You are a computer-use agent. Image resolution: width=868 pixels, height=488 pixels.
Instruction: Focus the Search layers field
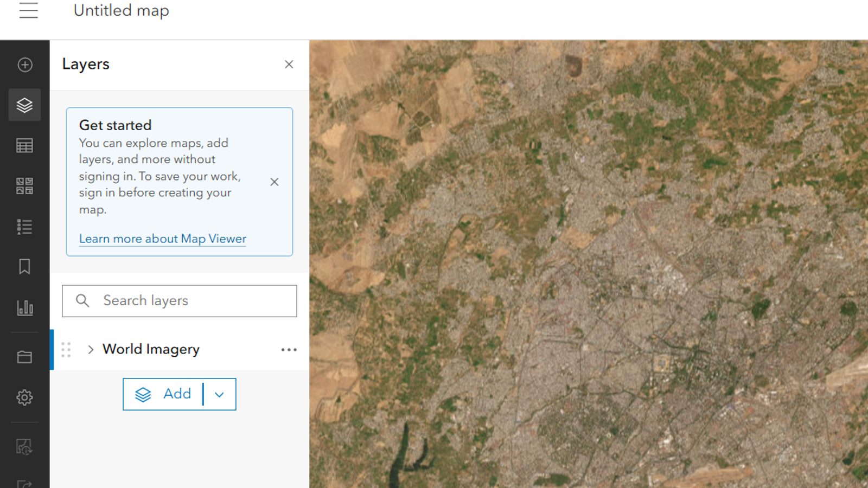coord(180,301)
